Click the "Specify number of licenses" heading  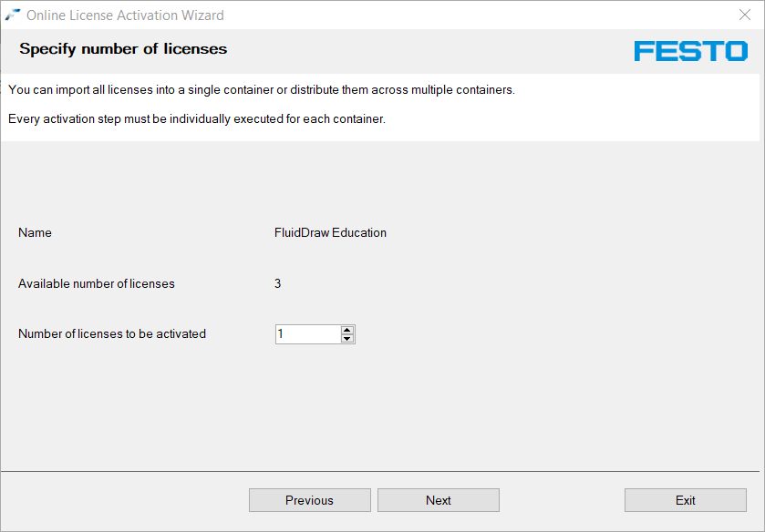[x=123, y=48]
